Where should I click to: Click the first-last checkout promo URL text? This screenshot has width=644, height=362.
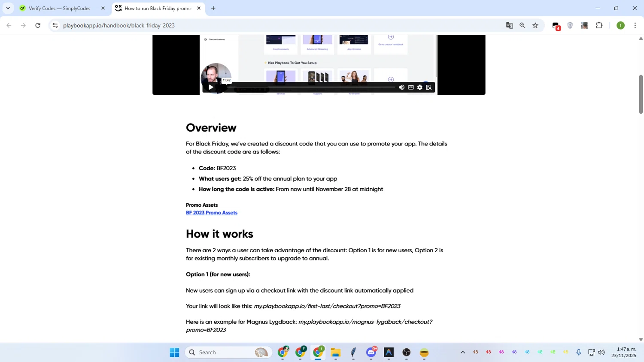point(327,306)
